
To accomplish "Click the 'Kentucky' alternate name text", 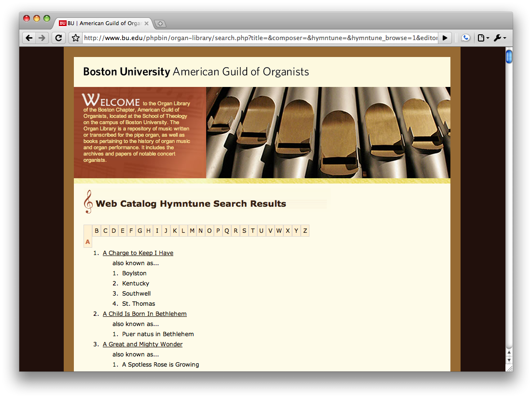I will tap(136, 284).
